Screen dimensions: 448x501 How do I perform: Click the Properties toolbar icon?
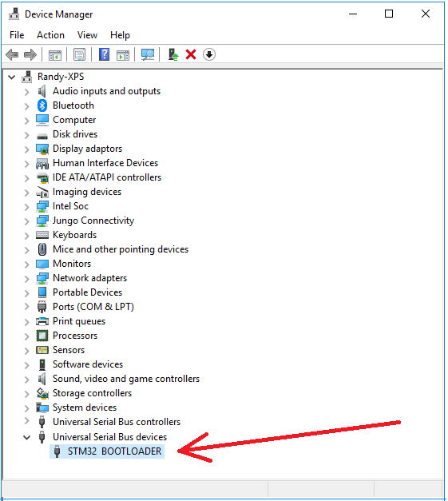click(80, 54)
